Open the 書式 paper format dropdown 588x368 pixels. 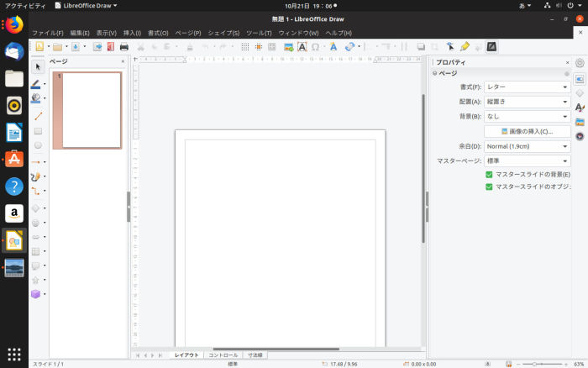(528, 87)
